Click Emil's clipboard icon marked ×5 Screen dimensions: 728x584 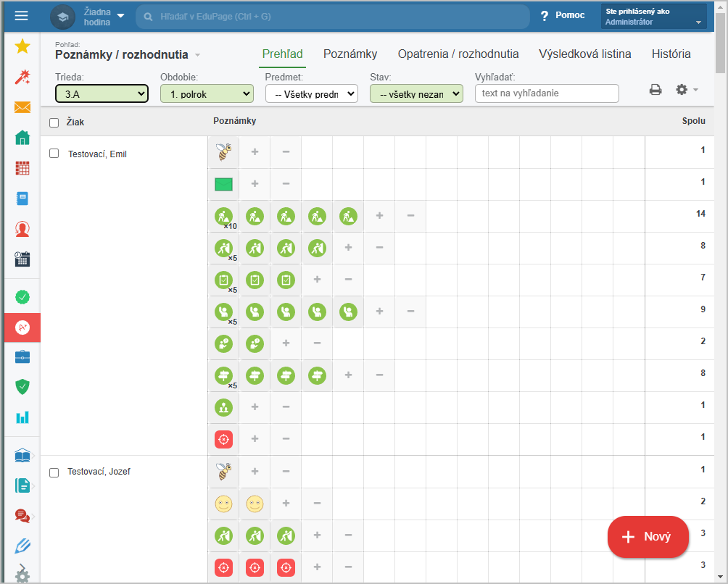click(224, 280)
